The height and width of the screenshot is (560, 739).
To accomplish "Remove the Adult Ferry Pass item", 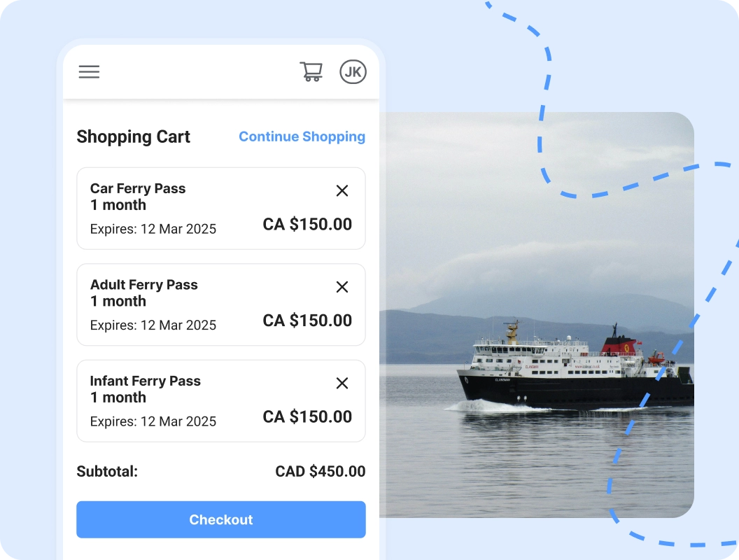I will [342, 286].
